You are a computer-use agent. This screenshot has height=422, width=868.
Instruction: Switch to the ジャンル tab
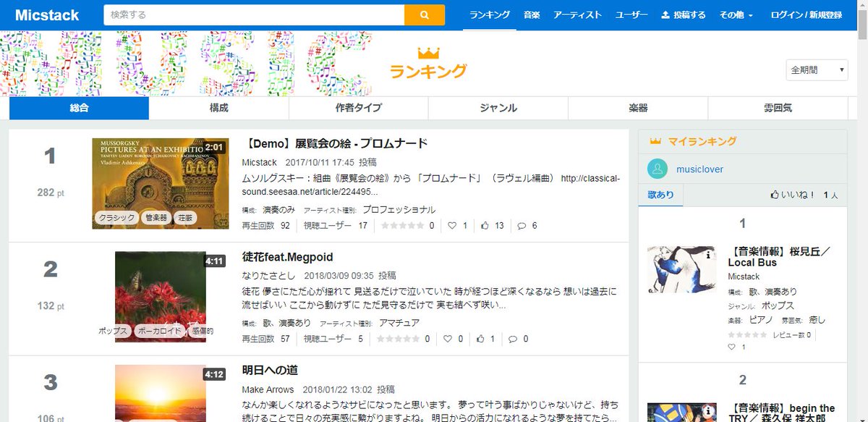(x=498, y=108)
